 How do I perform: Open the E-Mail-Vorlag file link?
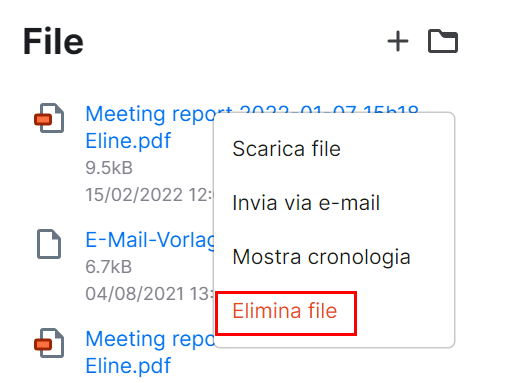tap(150, 240)
